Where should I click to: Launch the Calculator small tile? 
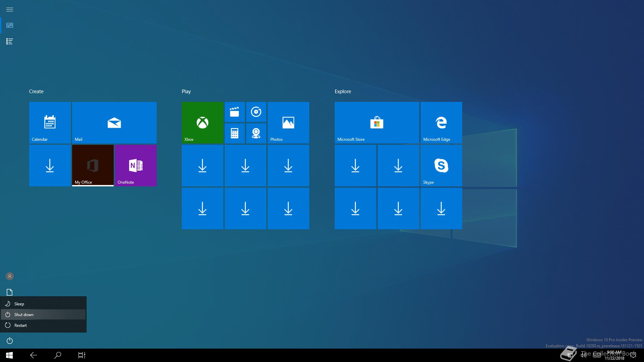point(235,133)
